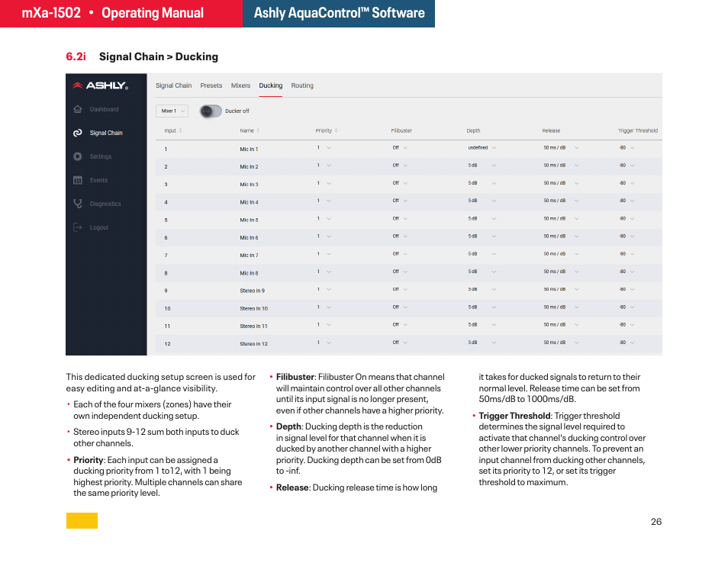The image size is (728, 563).
Task: Click the Mic In 2 name cell
Action: (x=249, y=166)
